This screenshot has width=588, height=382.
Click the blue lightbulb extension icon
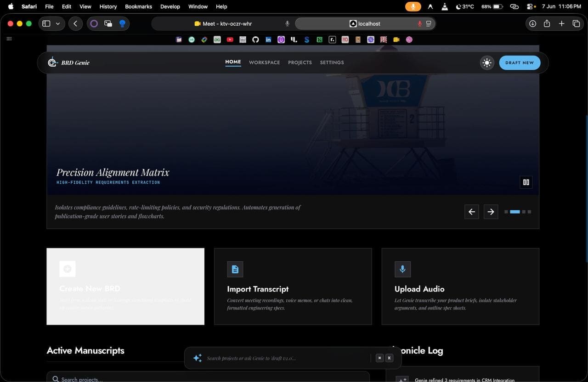click(122, 23)
